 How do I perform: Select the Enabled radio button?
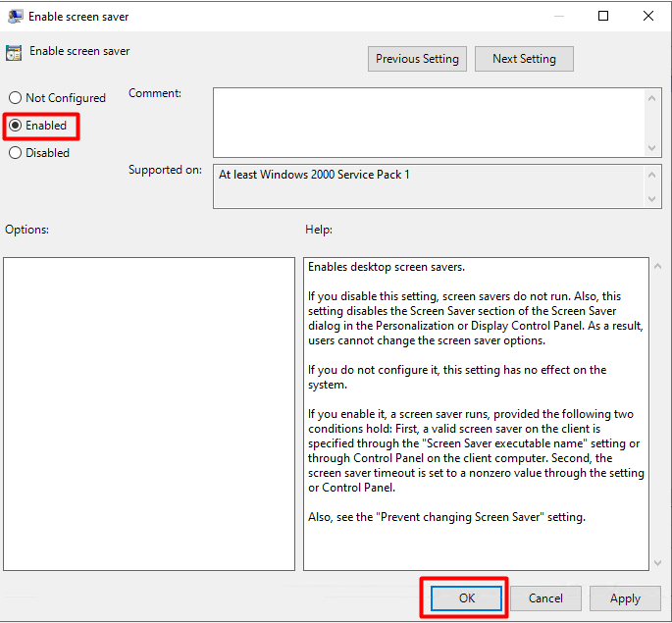pyautogui.click(x=37, y=126)
